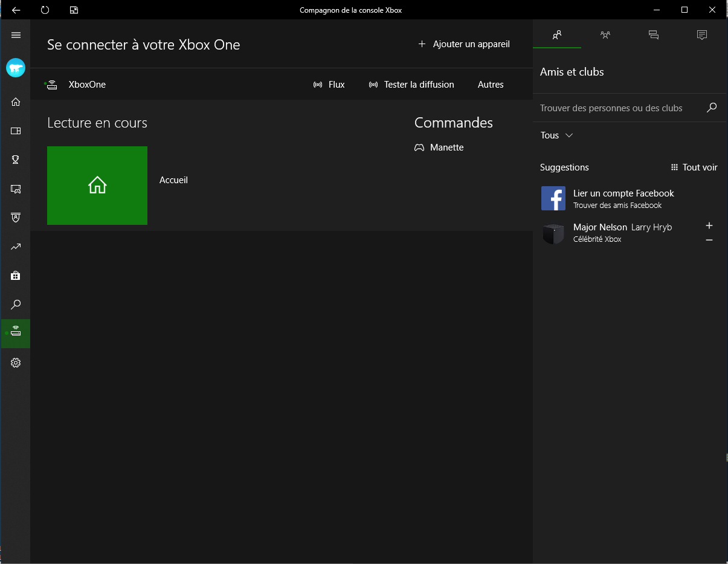This screenshot has height=564, width=728.
Task: Open the Autres options menu
Action: pyautogui.click(x=490, y=85)
